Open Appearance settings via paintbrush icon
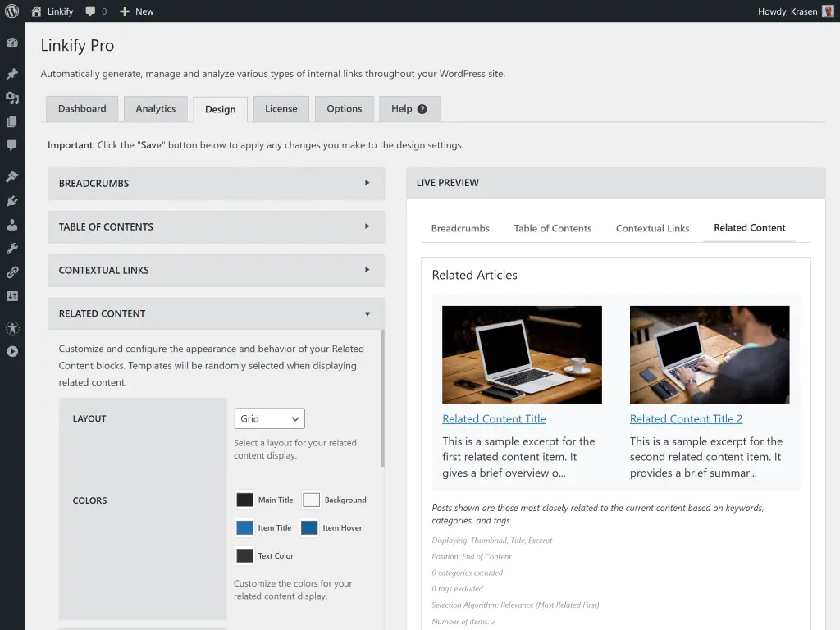The height and width of the screenshot is (630, 840). point(14,176)
